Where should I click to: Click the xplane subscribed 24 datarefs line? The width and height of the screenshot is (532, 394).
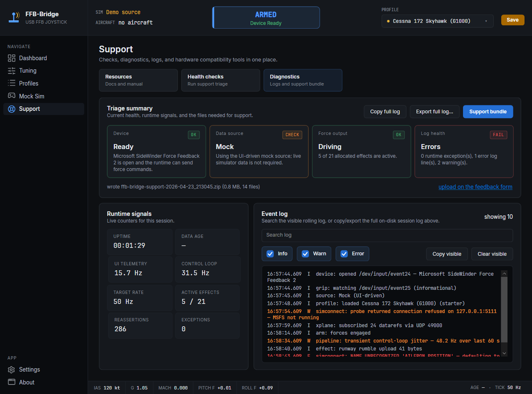(355, 325)
